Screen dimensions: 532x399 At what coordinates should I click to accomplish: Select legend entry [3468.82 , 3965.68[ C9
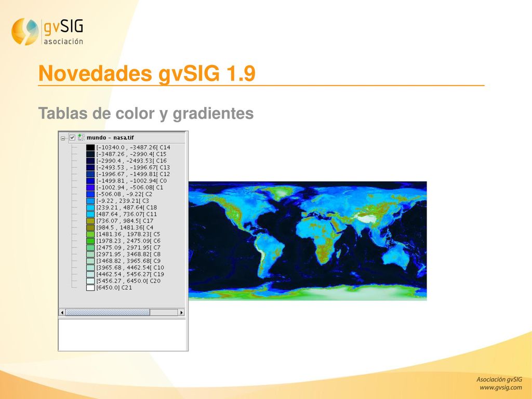point(129,261)
